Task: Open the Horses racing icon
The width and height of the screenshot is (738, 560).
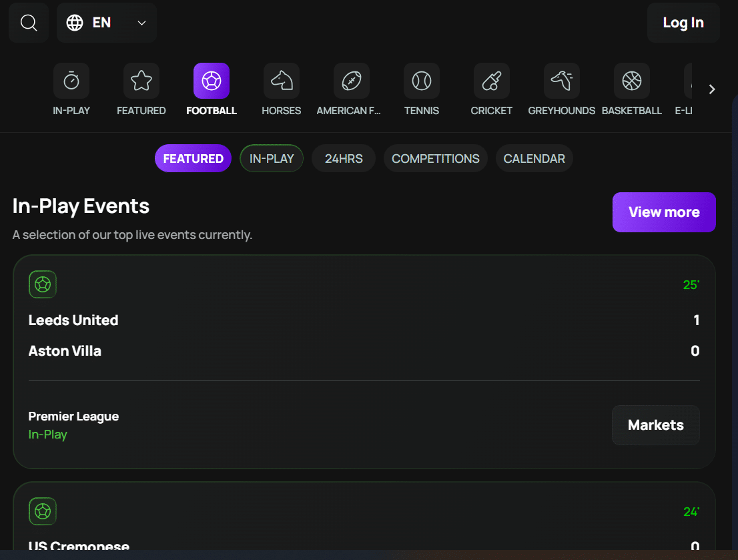Action: (282, 81)
